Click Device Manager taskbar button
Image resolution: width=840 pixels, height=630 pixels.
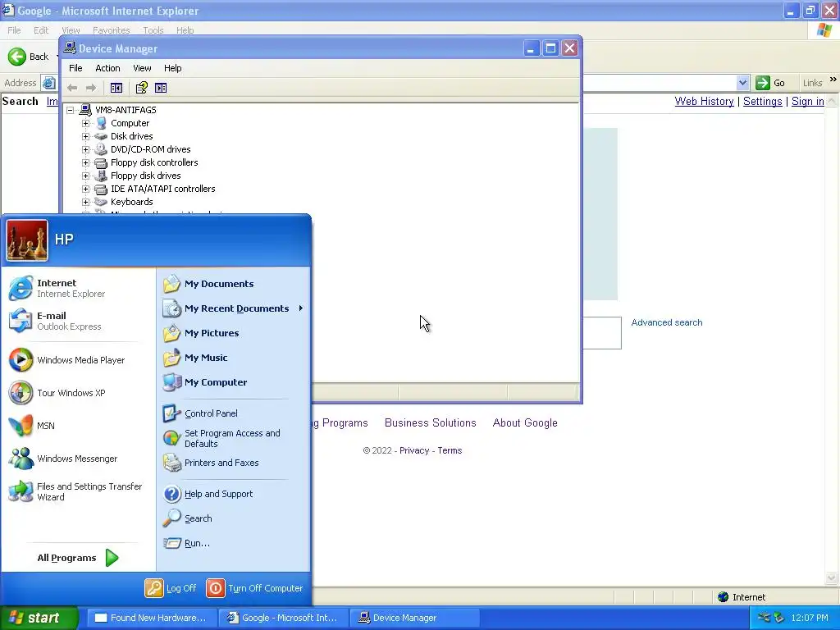pyautogui.click(x=414, y=618)
